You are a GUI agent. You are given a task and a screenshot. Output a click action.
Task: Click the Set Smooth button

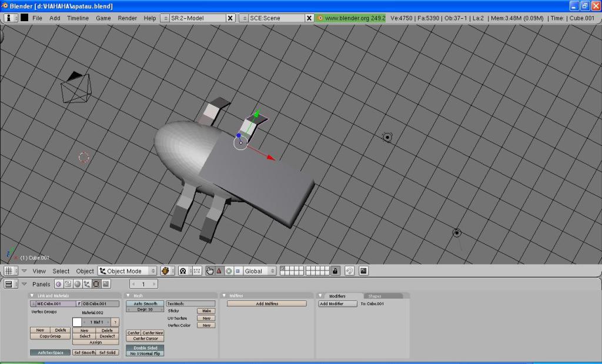point(84,352)
